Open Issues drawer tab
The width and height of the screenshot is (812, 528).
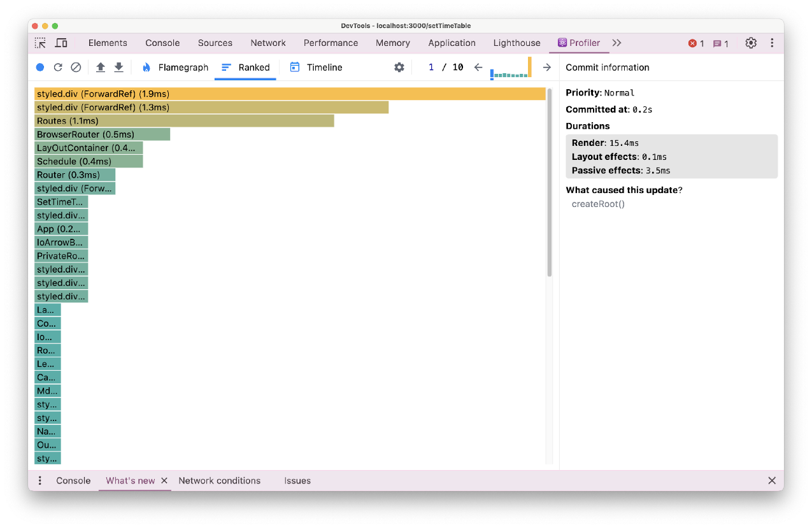(x=297, y=481)
